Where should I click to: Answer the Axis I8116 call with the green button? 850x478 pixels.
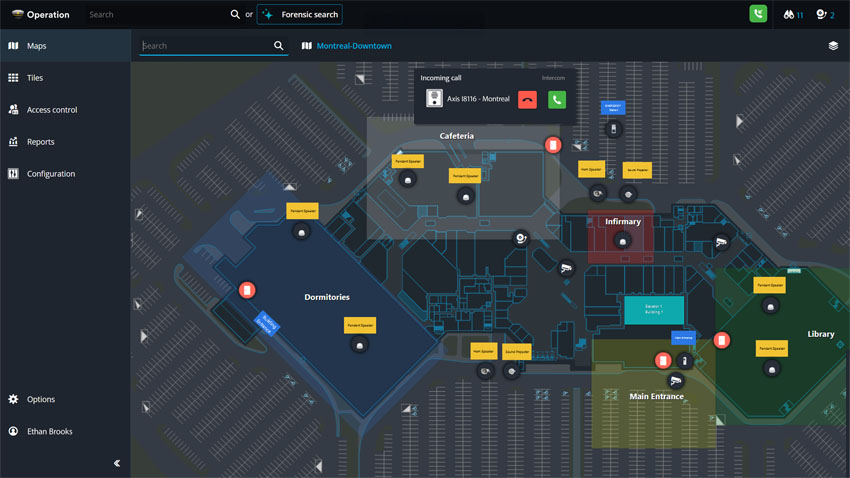[x=557, y=100]
